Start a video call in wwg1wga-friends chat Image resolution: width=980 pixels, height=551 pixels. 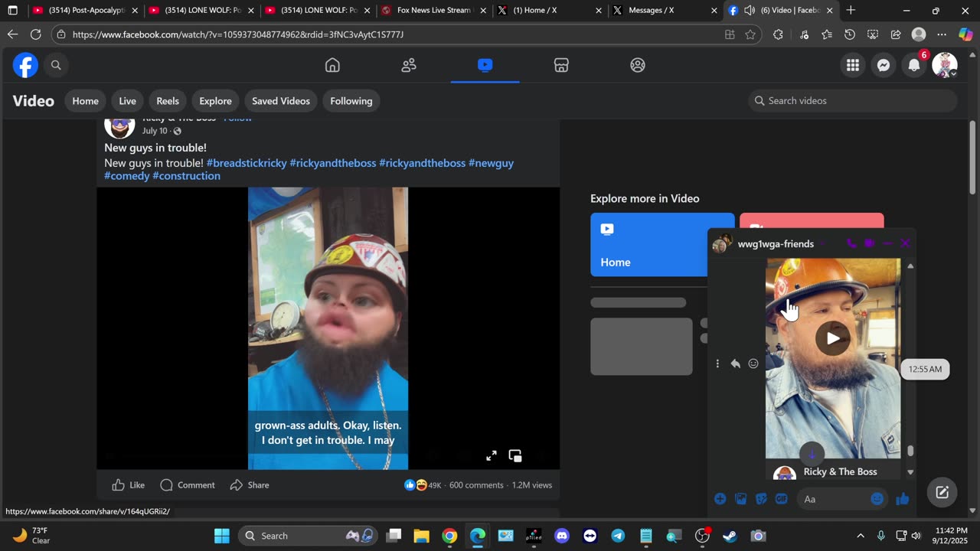point(869,243)
